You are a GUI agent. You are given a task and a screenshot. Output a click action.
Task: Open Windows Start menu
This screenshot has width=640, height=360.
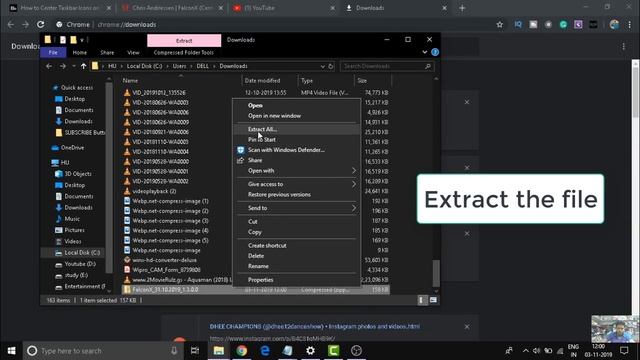pyautogui.click(x=11, y=351)
